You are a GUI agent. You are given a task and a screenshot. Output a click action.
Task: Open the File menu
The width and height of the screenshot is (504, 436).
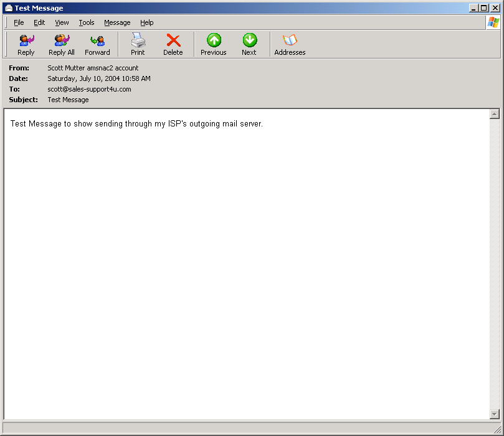click(x=19, y=22)
